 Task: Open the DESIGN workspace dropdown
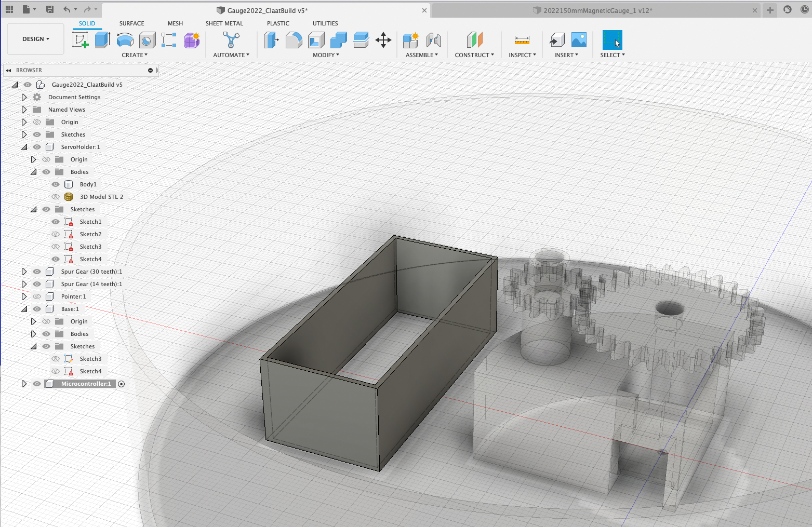coord(36,39)
